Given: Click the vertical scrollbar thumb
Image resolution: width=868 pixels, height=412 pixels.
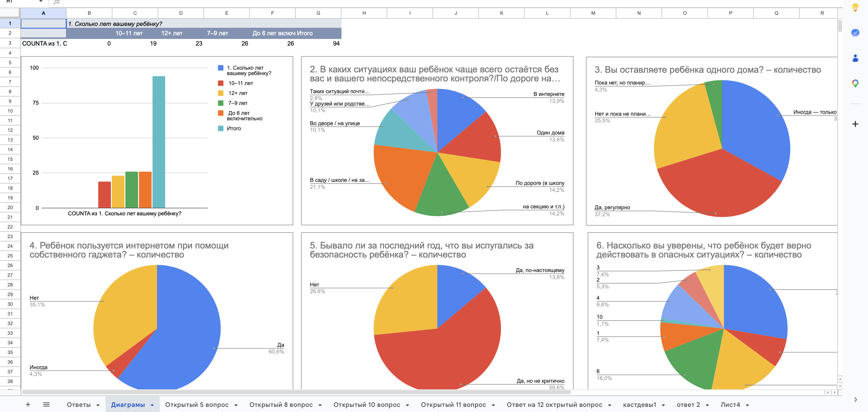Looking at the screenshot, I should coord(840,26).
